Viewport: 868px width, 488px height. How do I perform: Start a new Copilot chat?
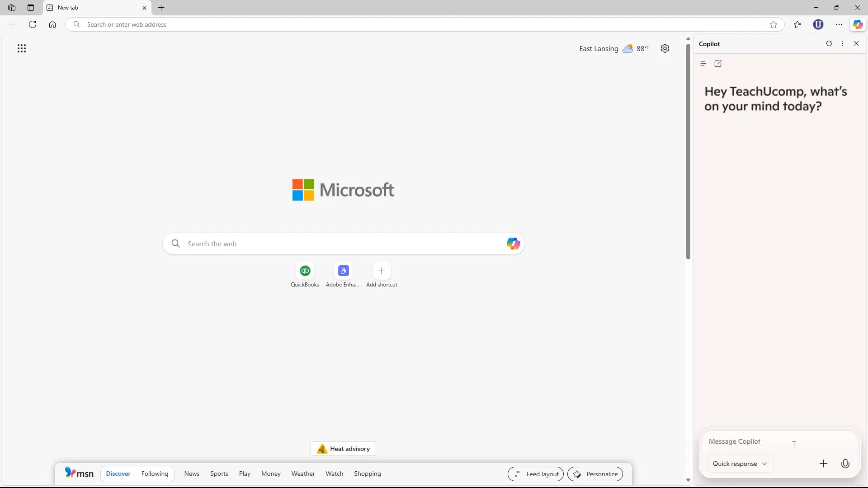[718, 64]
